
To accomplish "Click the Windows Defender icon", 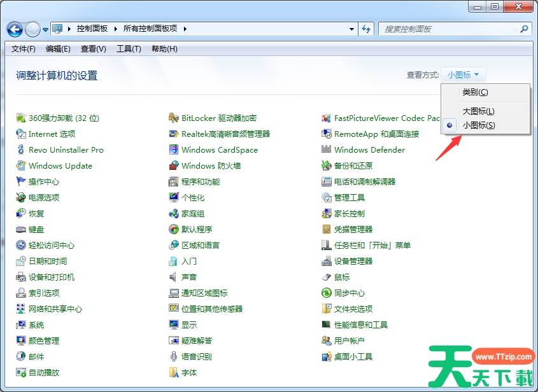I will click(x=326, y=150).
